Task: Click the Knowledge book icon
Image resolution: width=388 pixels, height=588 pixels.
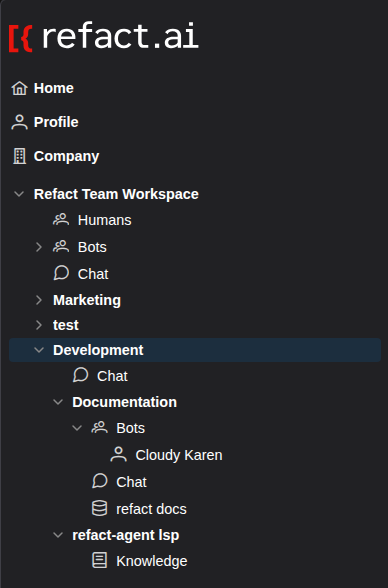Action: click(x=100, y=561)
